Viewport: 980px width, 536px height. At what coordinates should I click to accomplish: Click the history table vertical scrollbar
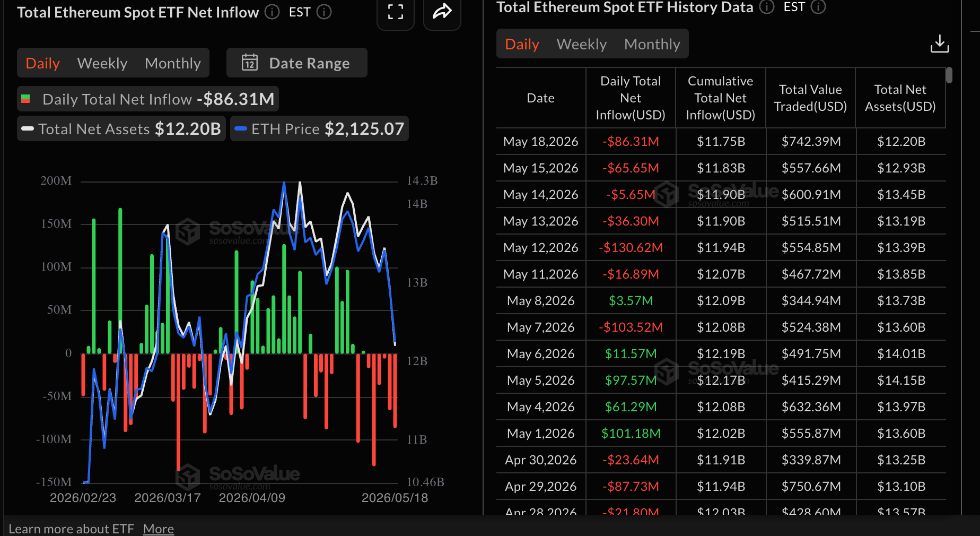pyautogui.click(x=949, y=75)
